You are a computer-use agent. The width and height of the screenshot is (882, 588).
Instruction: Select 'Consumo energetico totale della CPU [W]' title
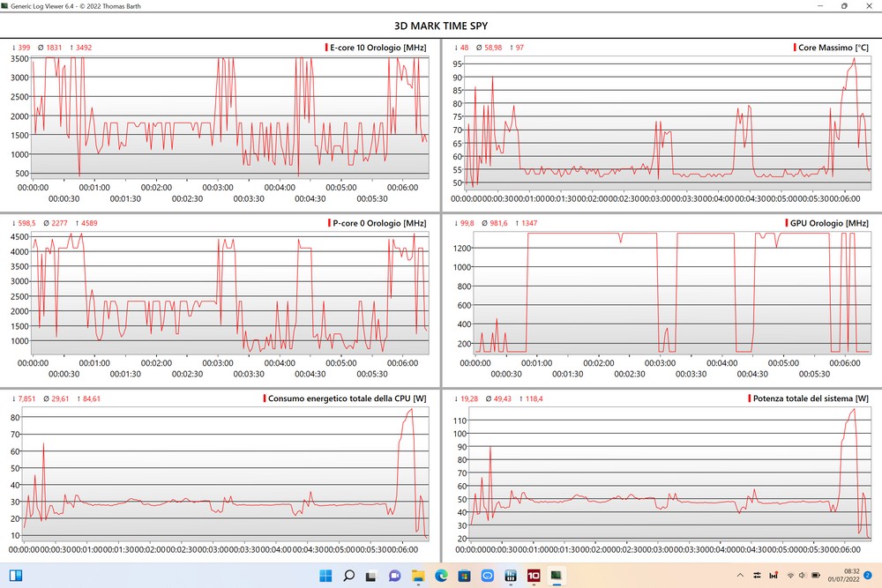point(347,398)
